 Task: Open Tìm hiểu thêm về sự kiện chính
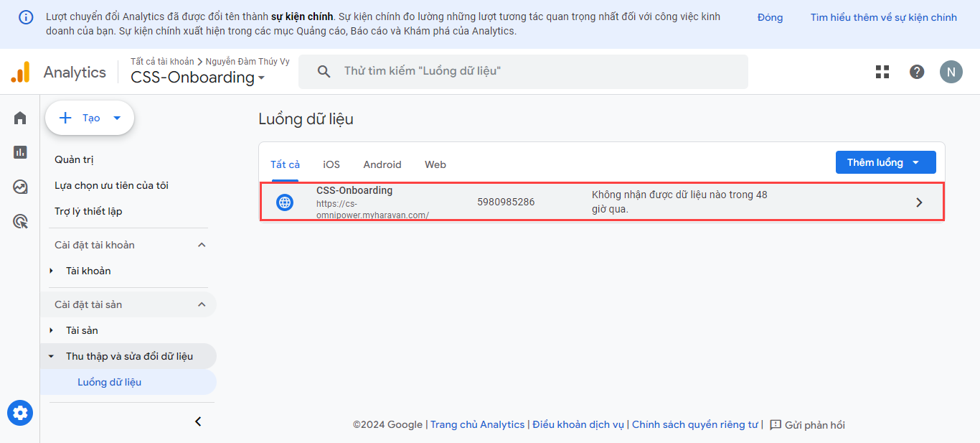884,17
